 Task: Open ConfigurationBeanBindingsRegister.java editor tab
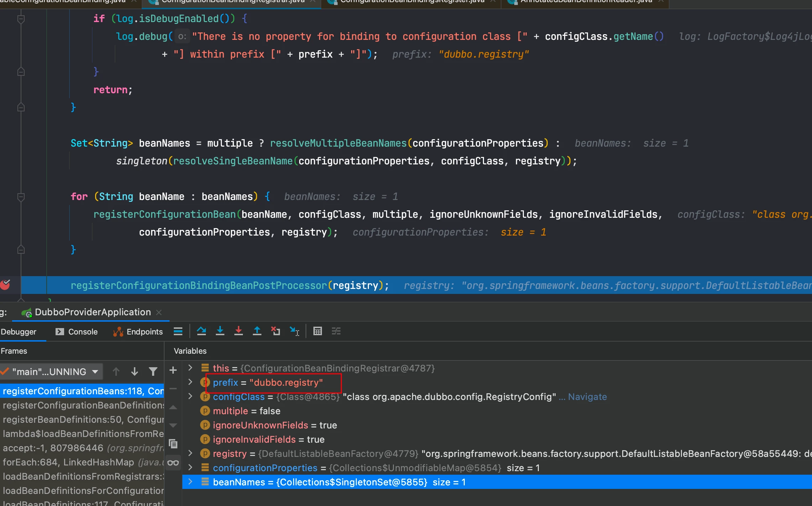point(412,1)
